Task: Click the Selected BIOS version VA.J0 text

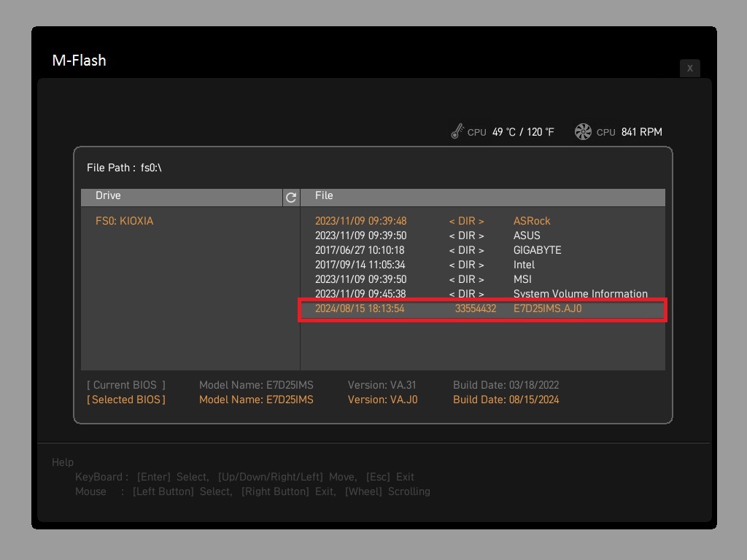Action: tap(383, 400)
